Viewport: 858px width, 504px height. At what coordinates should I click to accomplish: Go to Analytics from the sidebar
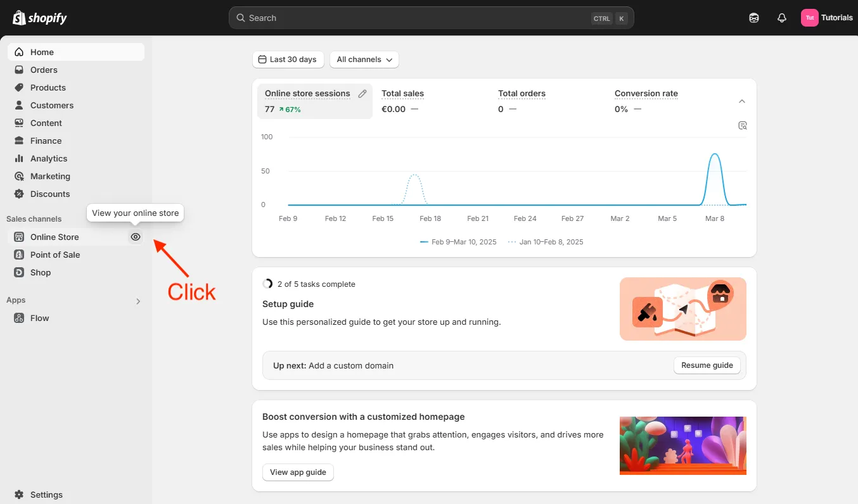tap(48, 158)
